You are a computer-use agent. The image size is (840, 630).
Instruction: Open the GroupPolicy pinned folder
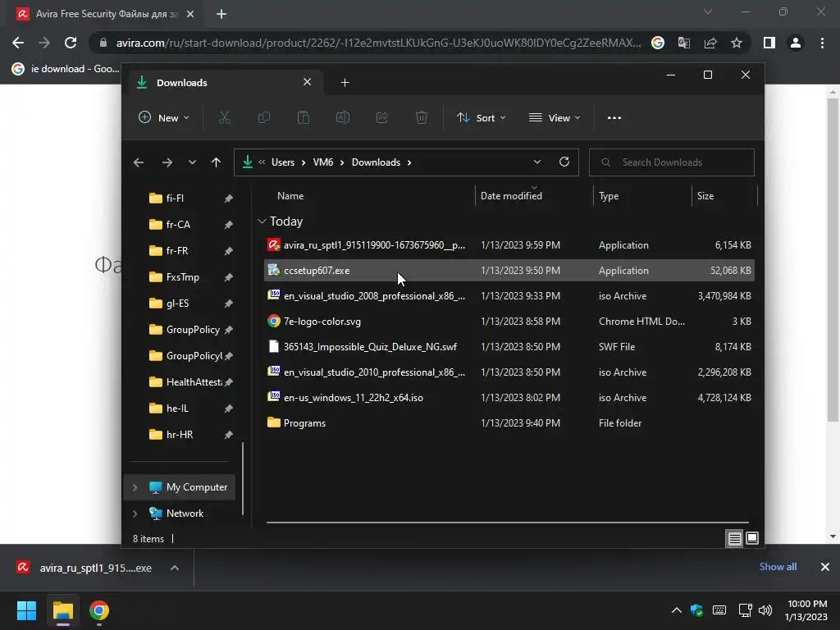193,330
